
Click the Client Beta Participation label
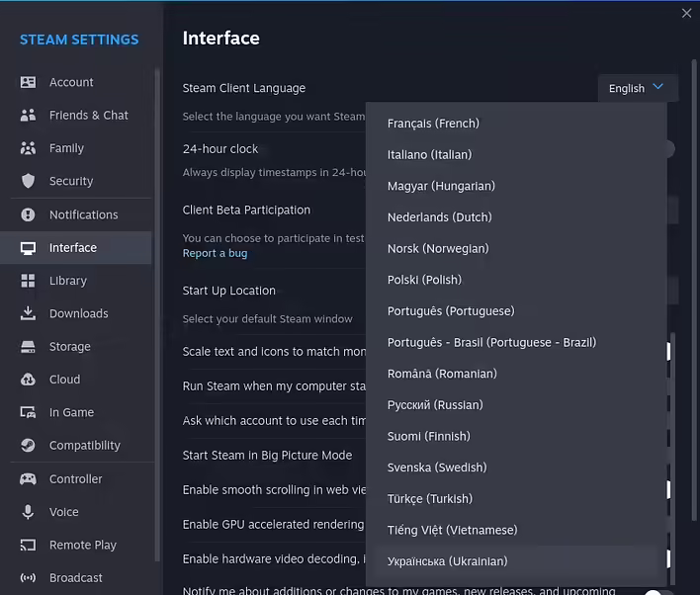tap(246, 210)
